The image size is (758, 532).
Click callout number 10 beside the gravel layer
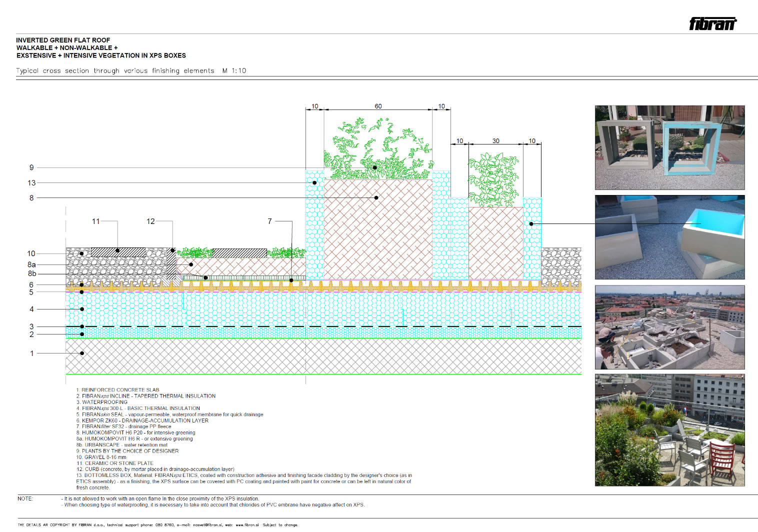31,253
